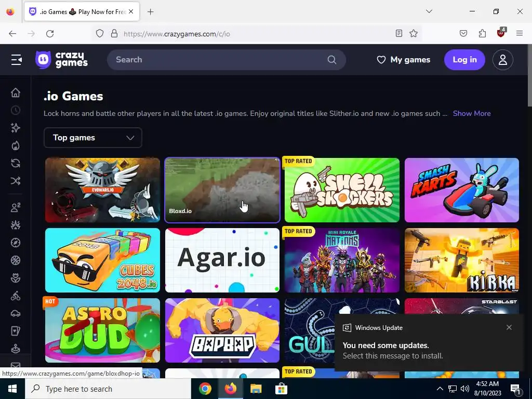Open the list all tabs chevron
Image resolution: width=532 pixels, height=399 pixels.
click(429, 11)
